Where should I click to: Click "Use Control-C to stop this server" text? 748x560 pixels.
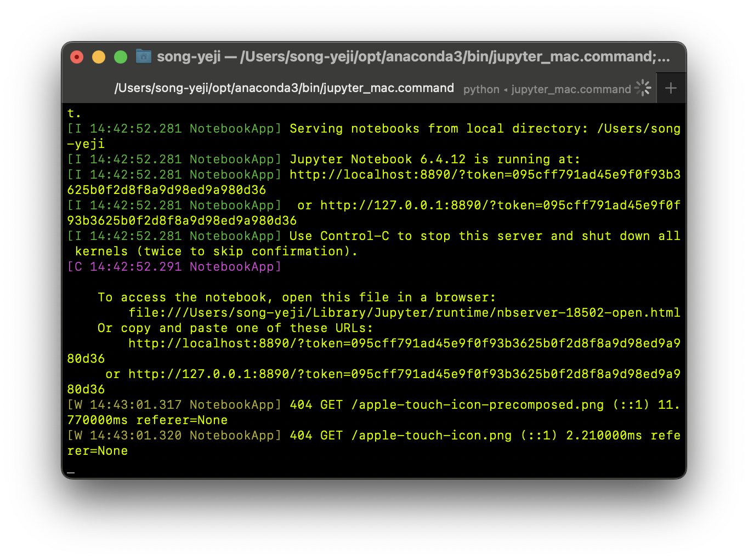[x=416, y=236]
